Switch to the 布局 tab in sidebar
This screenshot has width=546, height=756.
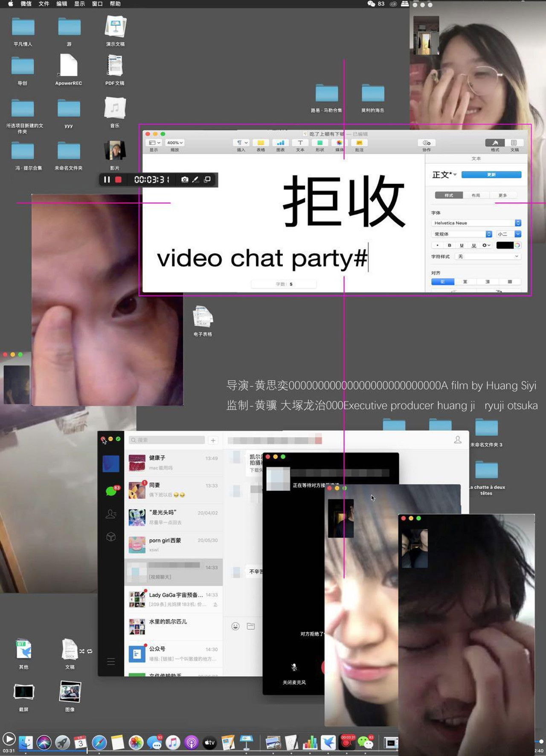click(x=476, y=195)
